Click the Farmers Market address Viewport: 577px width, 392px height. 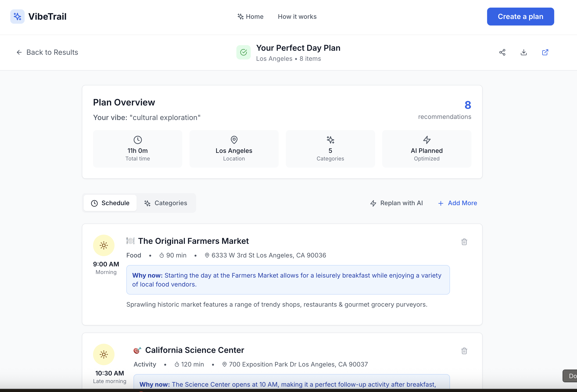pos(268,255)
